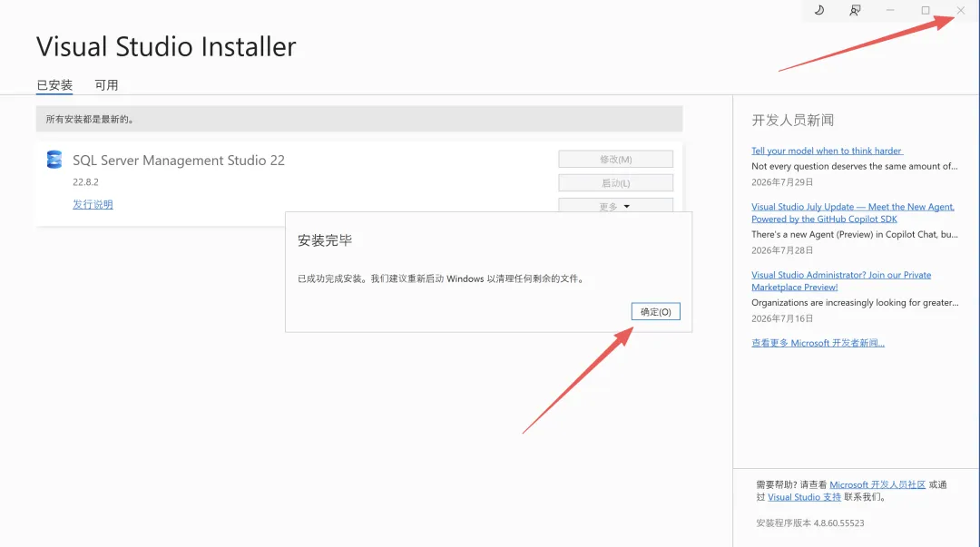
Task: Click the 安装完毕 dialog title
Action: 325,240
